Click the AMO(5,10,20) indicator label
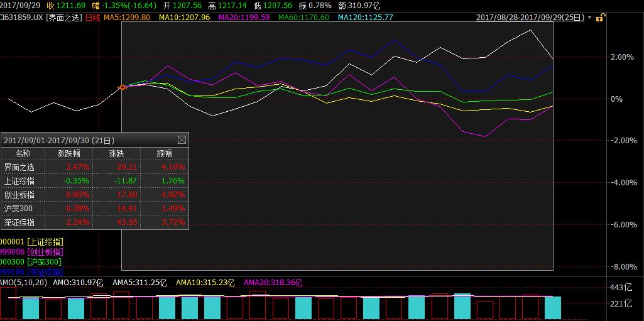This screenshot has width=644, height=321. click(x=23, y=283)
